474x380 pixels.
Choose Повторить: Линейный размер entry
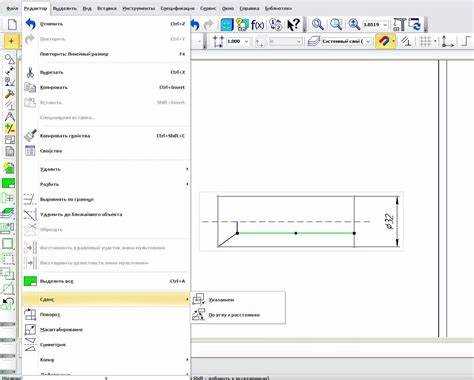click(106, 54)
